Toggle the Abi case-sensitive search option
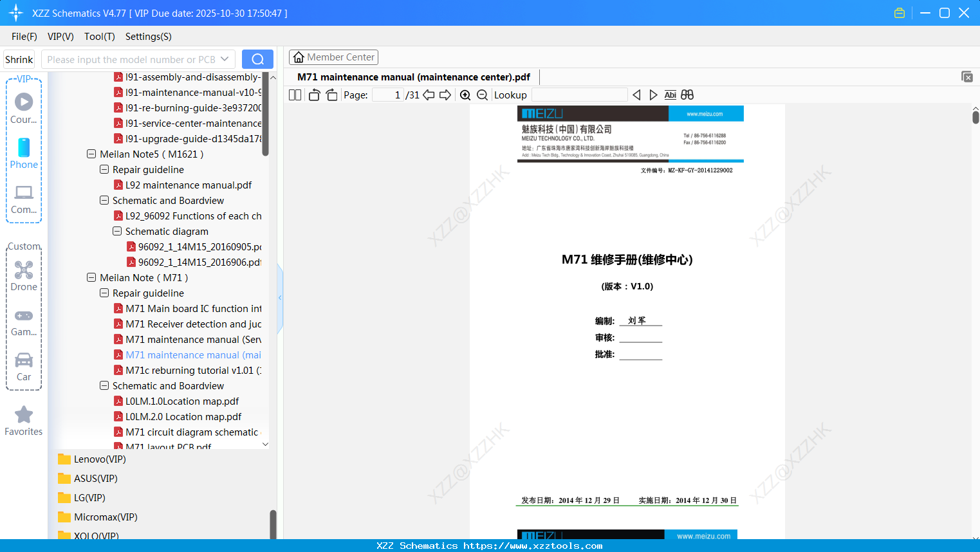 [670, 95]
